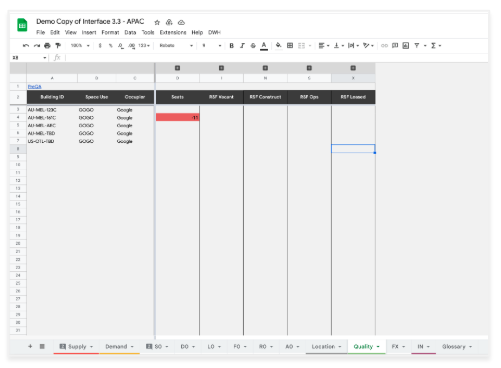This screenshot has height=368, width=501.
Task: Open the Edit menu
Action: [55, 32]
